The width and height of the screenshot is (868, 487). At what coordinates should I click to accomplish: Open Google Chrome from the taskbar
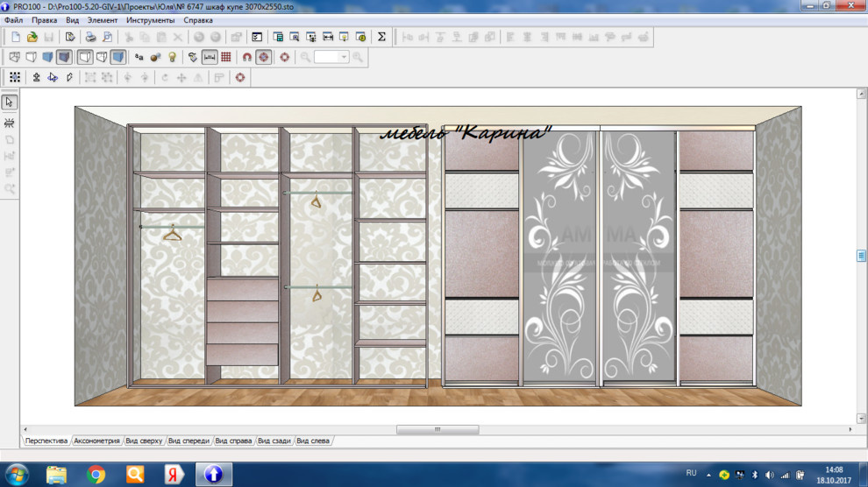96,475
